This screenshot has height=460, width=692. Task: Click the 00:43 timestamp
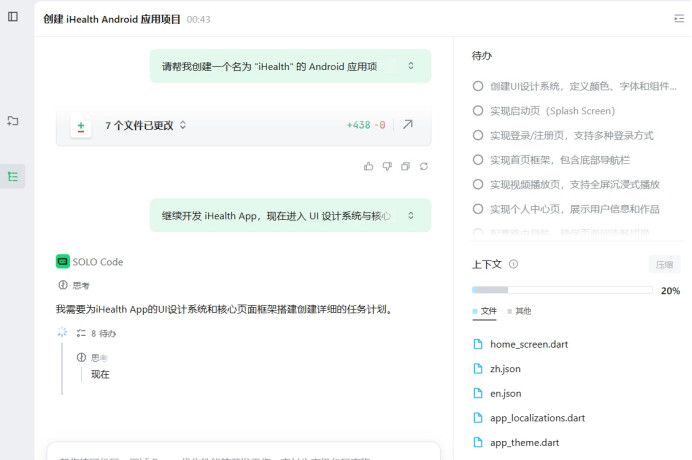click(198, 19)
